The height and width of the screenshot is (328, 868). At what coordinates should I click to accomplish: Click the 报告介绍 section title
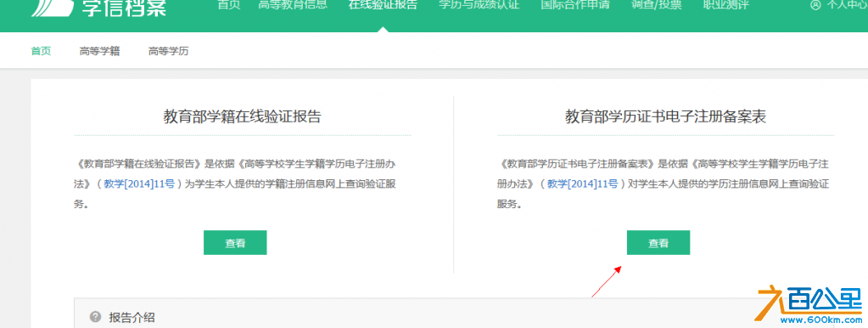tap(132, 318)
